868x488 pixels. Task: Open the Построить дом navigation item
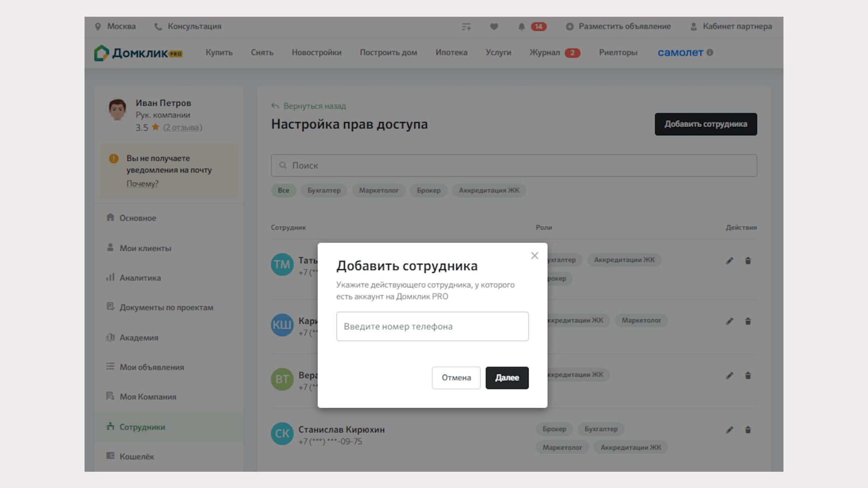point(388,53)
